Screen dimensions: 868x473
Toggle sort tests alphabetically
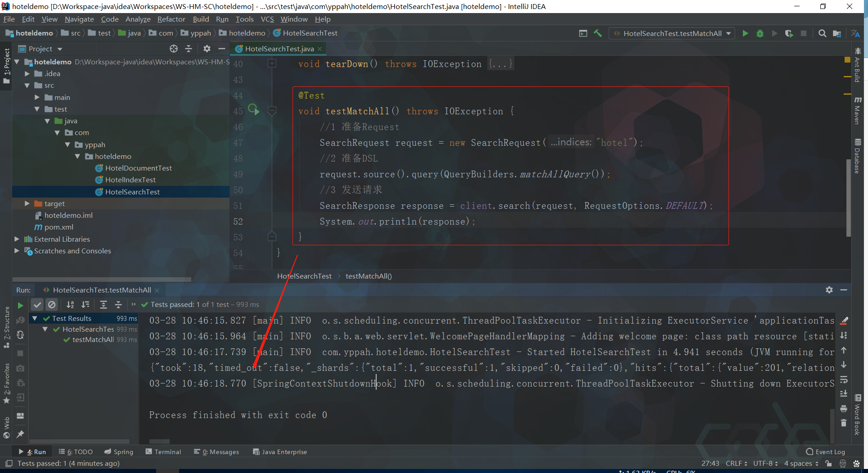tap(70, 305)
